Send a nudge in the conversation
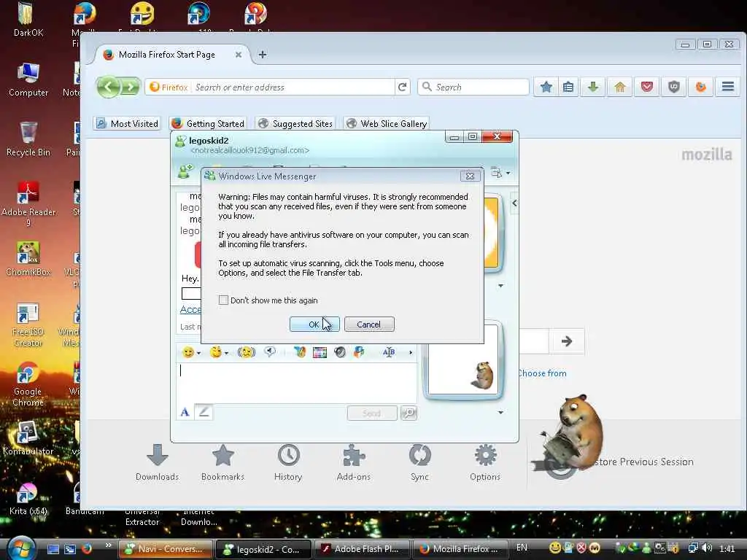This screenshot has width=747, height=560. pos(247,352)
